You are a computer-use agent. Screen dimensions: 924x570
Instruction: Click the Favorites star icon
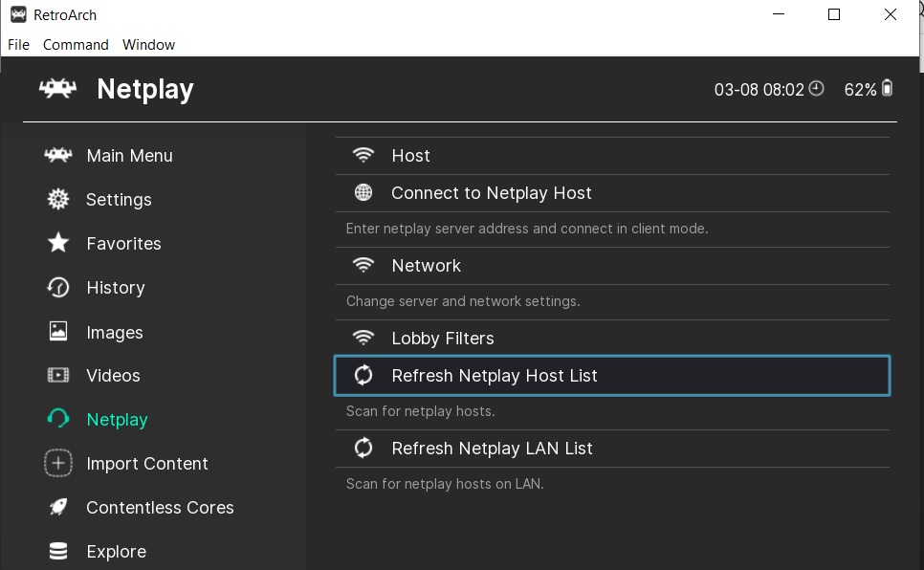[57, 243]
